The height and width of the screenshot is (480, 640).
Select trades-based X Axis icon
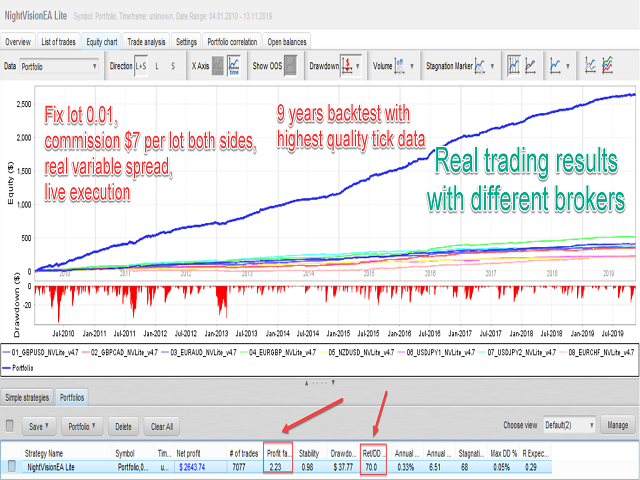point(218,66)
